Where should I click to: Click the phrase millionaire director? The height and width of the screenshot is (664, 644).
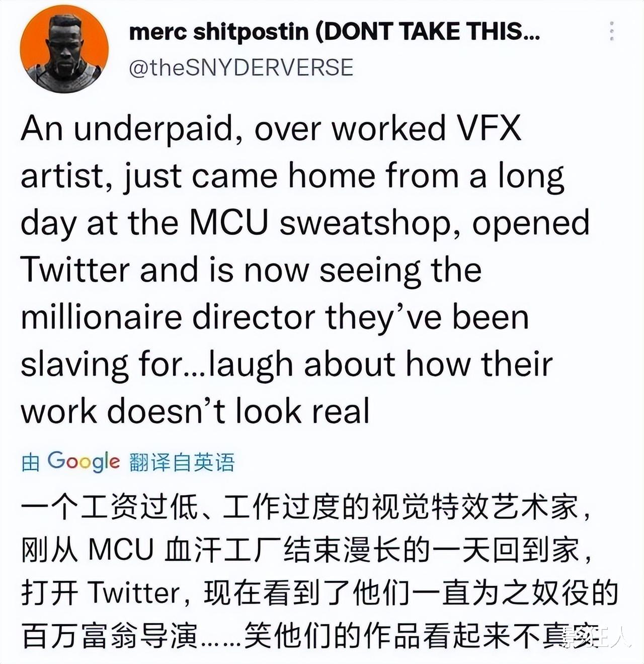169,317
